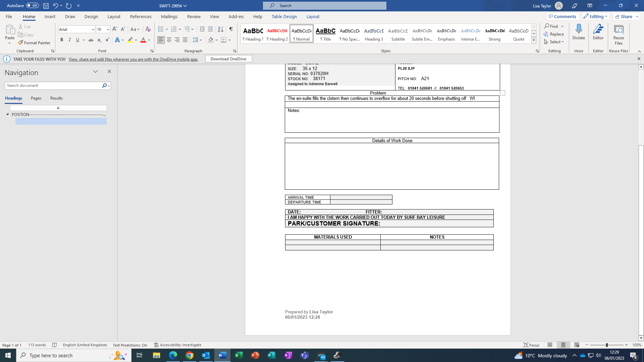Toggle show paragraph marks

coord(231,29)
